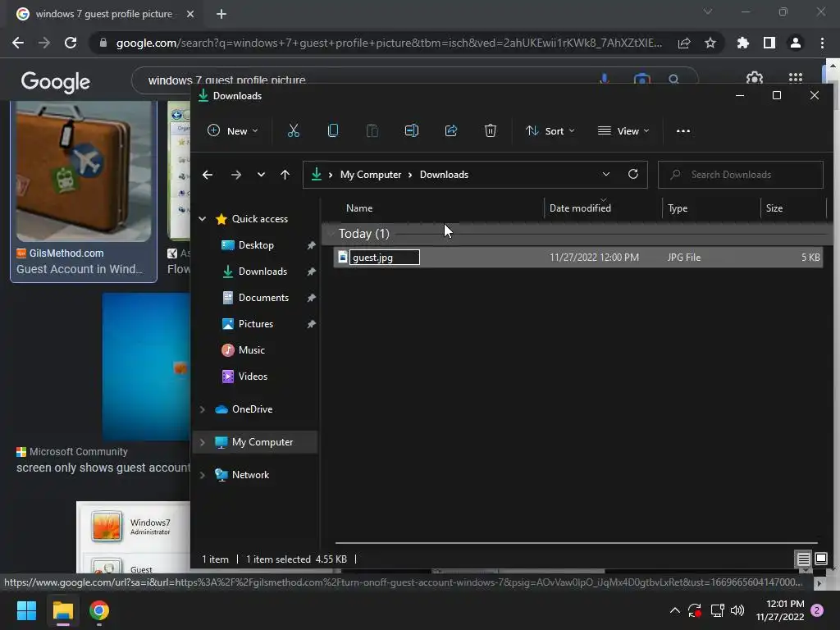Sort by Date modified column header

pos(580,208)
